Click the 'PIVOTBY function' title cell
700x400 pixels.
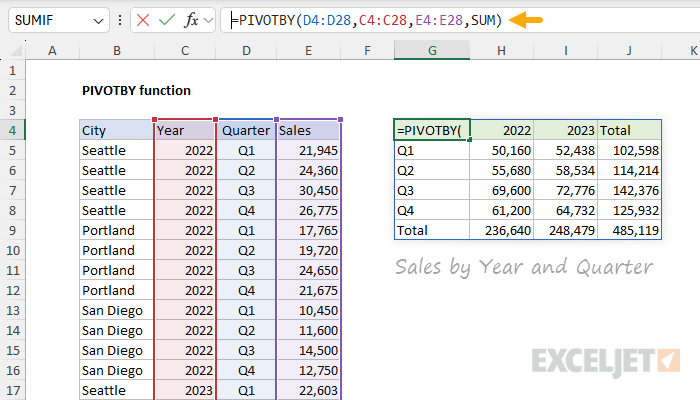136,91
